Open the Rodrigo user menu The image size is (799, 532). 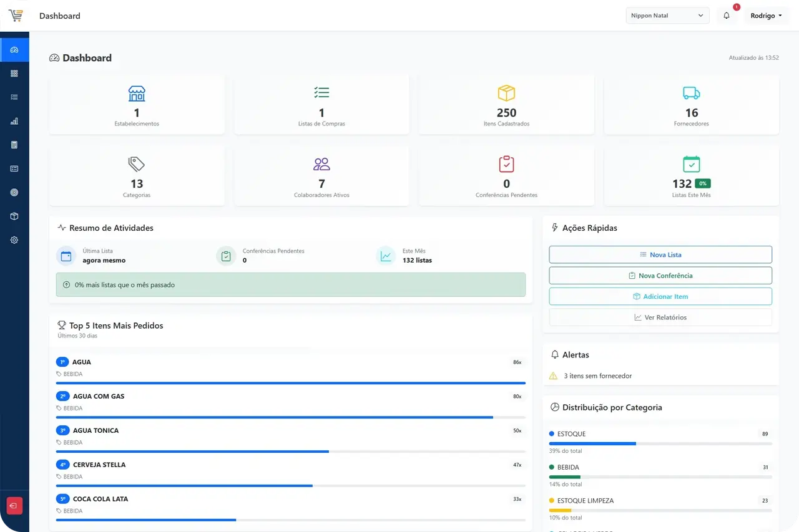click(767, 16)
